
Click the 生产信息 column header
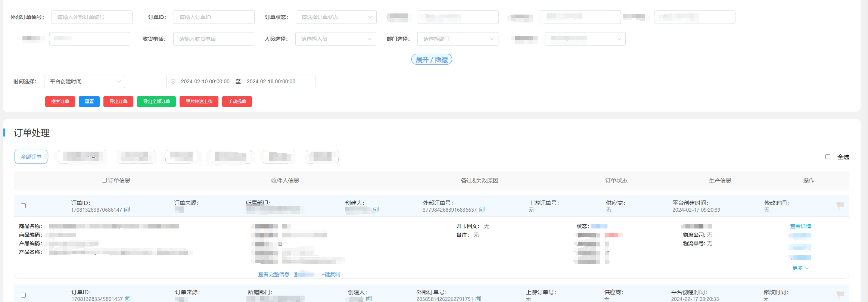click(720, 181)
